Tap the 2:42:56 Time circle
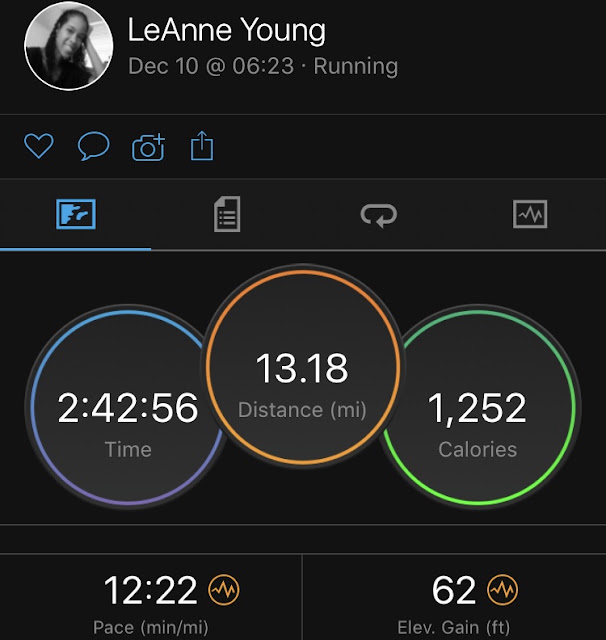 point(128,407)
